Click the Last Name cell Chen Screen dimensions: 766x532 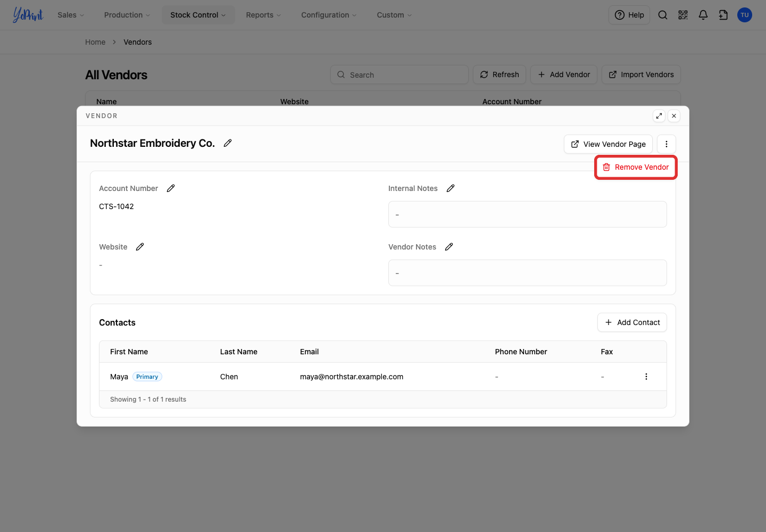[x=229, y=377]
